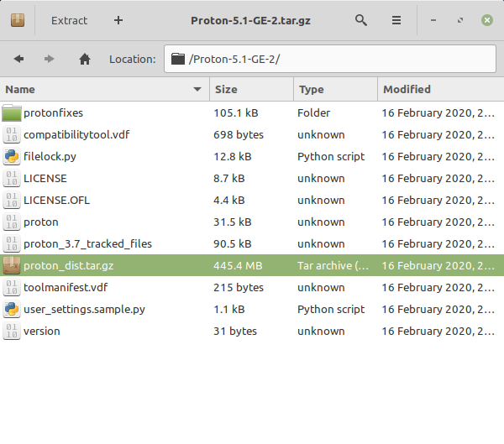Click Python script type for filelock.py
The image size is (504, 444).
(331, 156)
